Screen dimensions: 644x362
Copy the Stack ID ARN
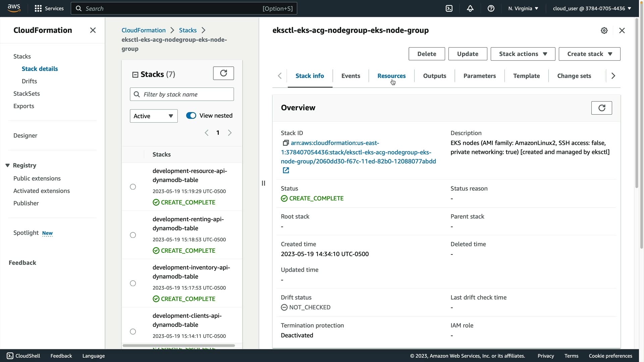[285, 143]
